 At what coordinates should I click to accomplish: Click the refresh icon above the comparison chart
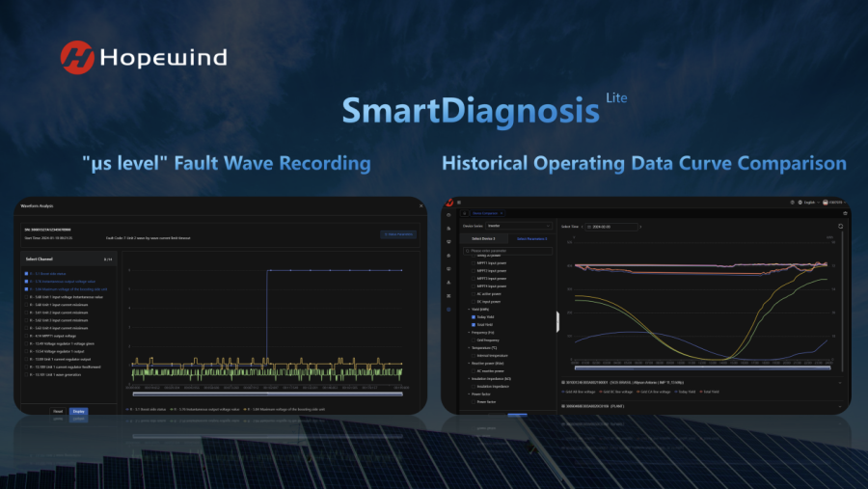(840, 227)
